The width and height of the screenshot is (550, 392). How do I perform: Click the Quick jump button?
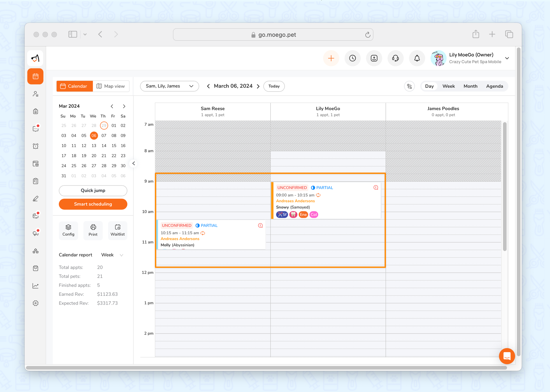[x=93, y=191]
